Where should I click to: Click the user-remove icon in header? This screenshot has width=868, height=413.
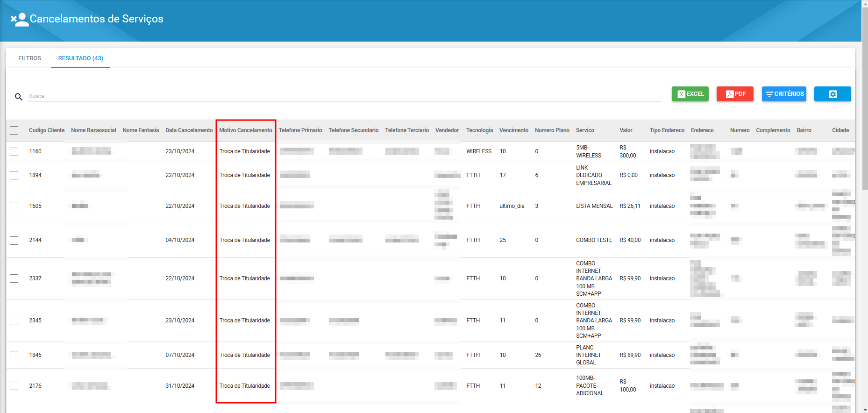[x=20, y=20]
